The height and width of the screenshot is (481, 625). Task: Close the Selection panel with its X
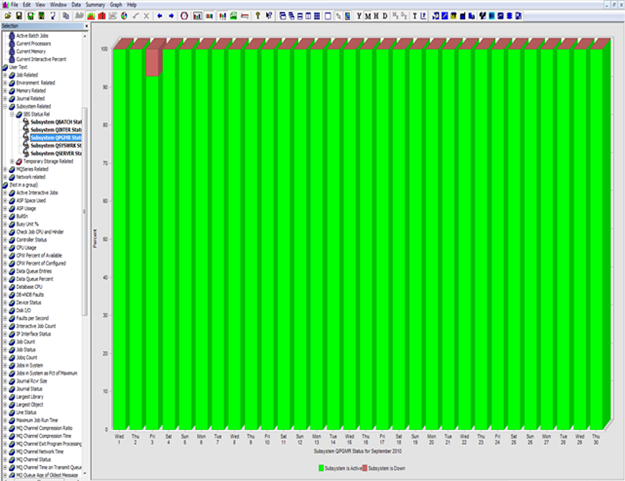(x=86, y=27)
